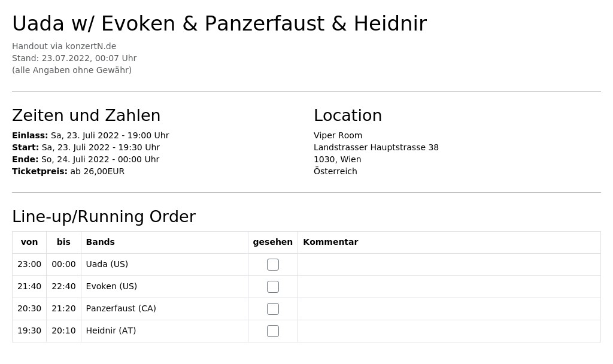613x364 pixels.
Task: Mark Panzerfaust (CA) as gesehen
Action: [x=273, y=309]
